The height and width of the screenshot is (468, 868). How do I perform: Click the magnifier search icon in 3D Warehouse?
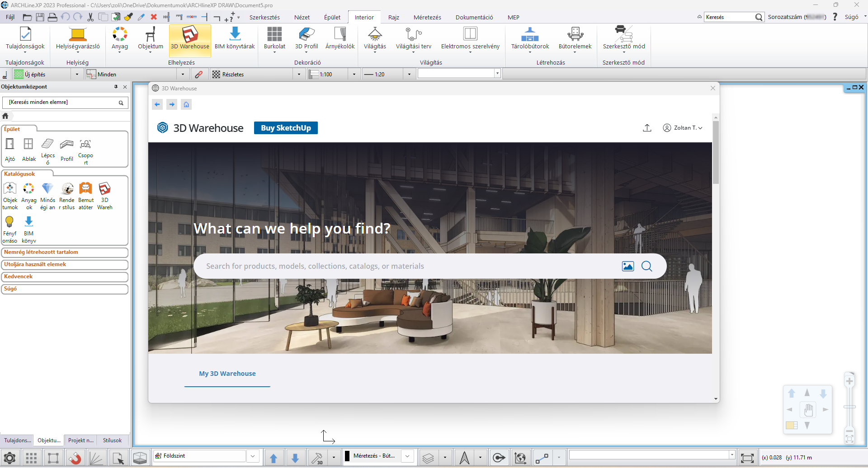(647, 266)
